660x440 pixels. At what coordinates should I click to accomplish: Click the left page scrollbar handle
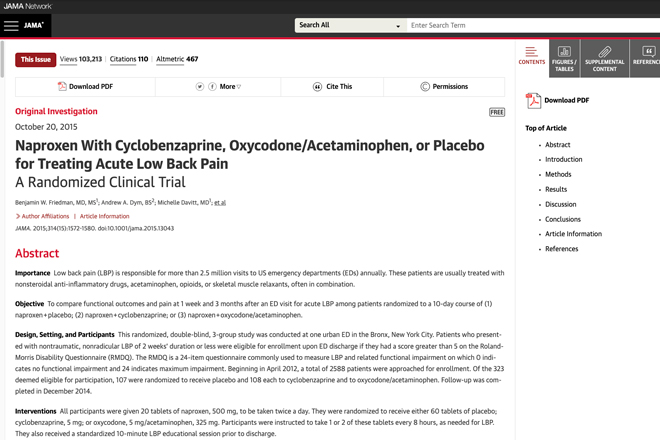[2, 59]
